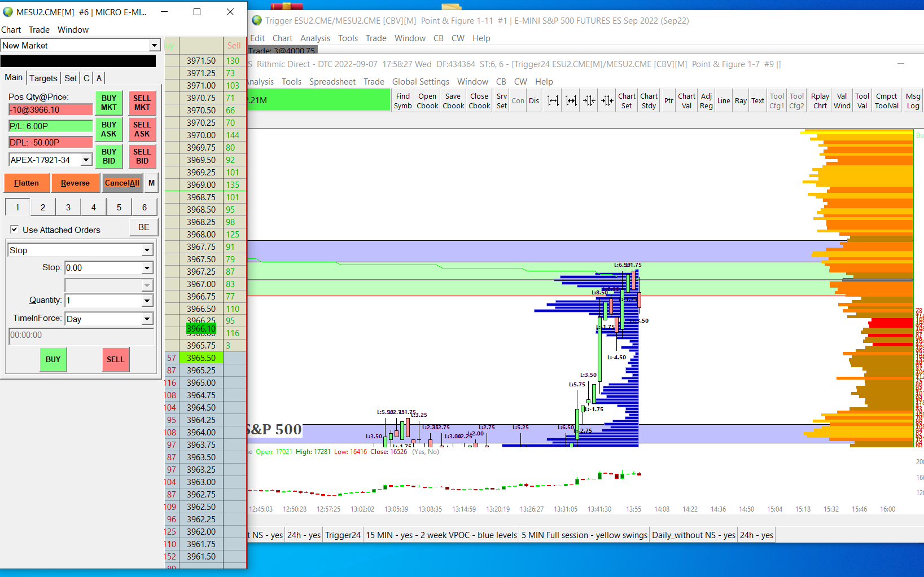This screenshot has width=924, height=577.
Task: Select quantity preset 4
Action: pos(94,207)
